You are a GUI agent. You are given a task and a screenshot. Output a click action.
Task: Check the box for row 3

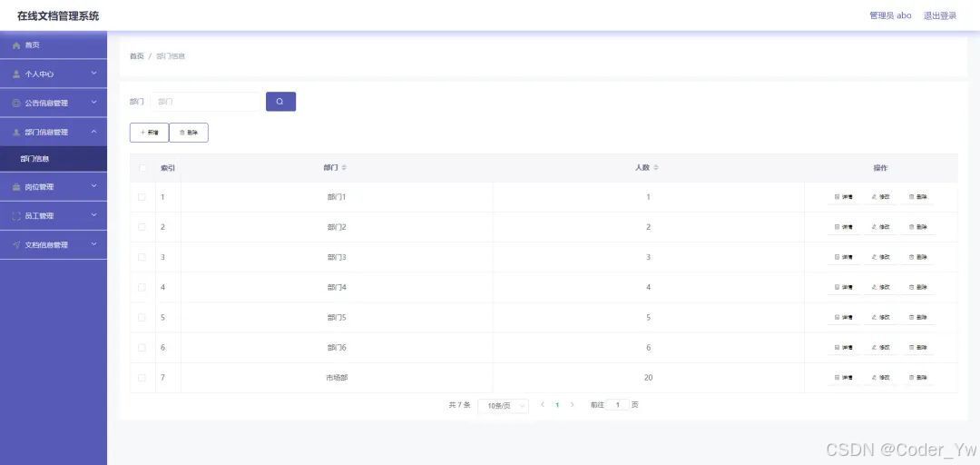142,257
